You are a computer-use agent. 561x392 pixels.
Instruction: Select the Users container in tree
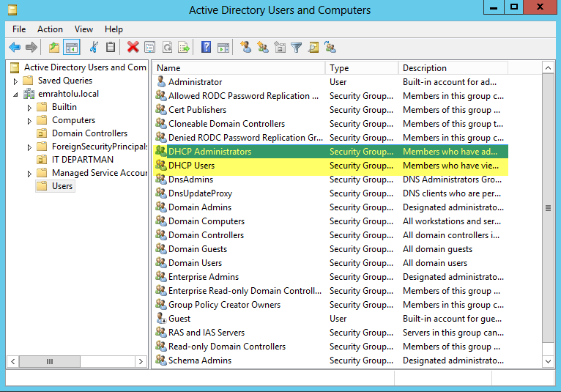coord(62,186)
